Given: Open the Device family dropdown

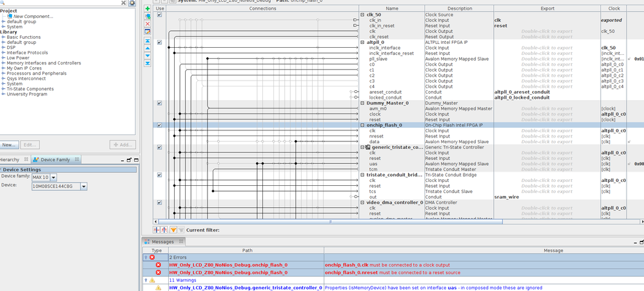Looking at the screenshot, I should point(54,177).
